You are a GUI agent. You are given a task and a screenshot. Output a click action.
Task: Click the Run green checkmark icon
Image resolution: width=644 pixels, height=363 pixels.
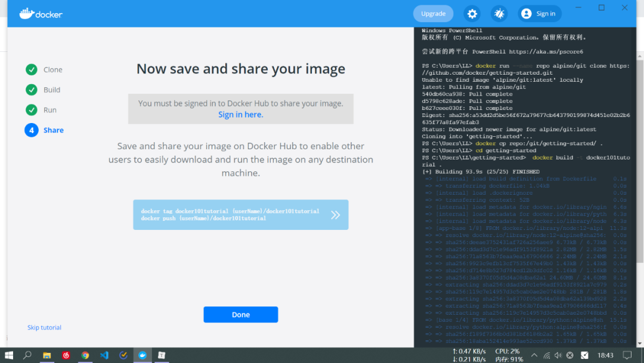[31, 110]
